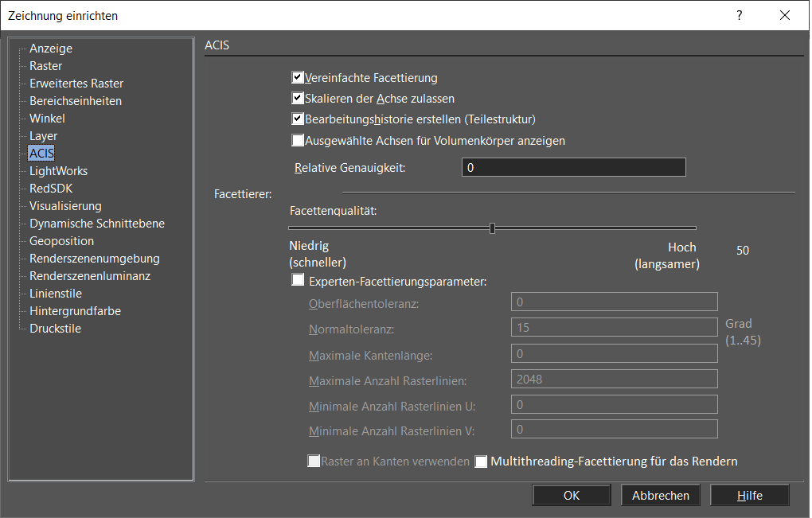Click the Oberflächentoleranz field
Image resolution: width=812 pixels, height=518 pixels.
[x=615, y=302]
